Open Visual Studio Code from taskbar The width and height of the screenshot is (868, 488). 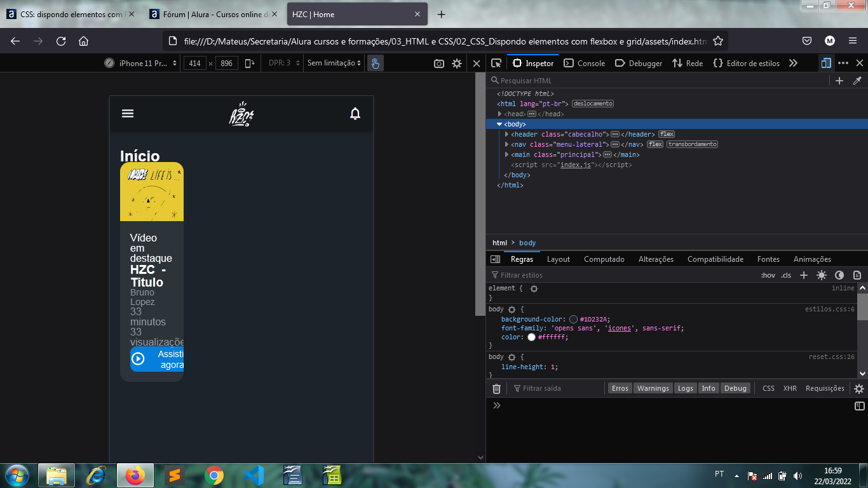click(x=254, y=475)
